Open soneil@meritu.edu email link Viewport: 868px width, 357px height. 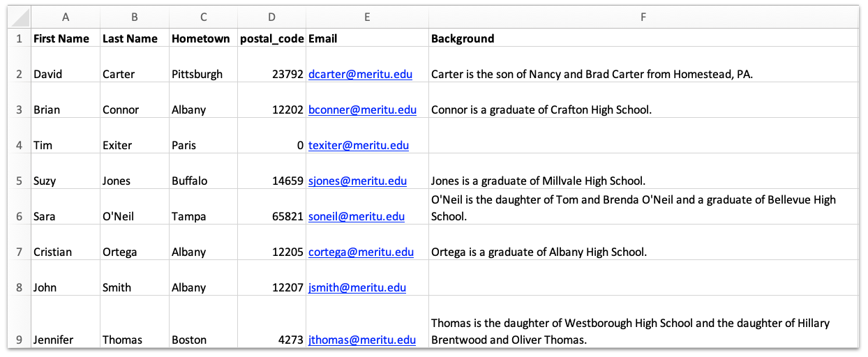tap(357, 216)
